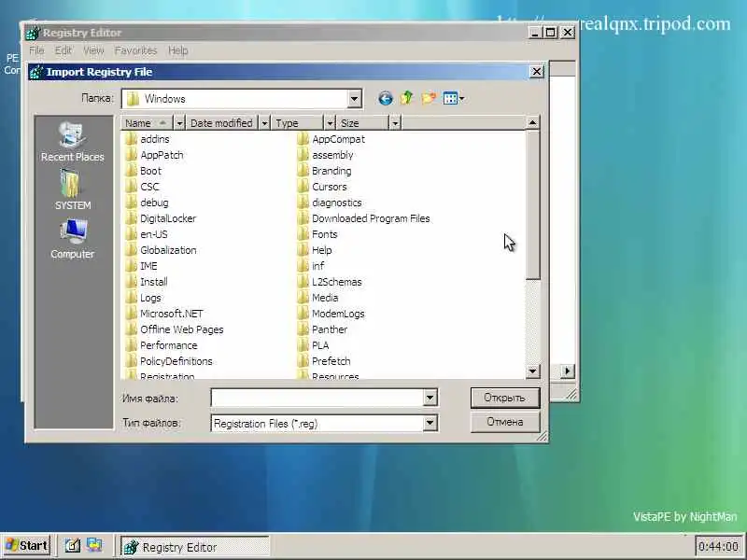
Task: Sort files by the Type column header
Action: tap(298, 123)
